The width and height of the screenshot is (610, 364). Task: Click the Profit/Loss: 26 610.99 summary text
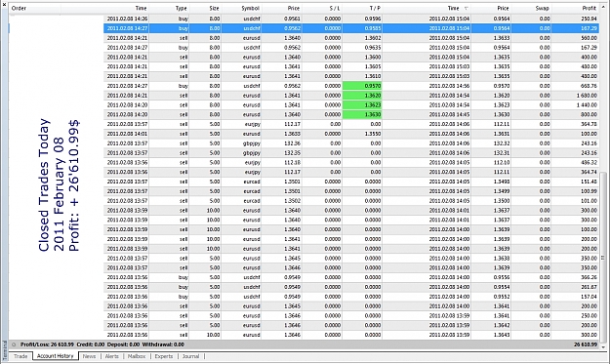click(x=47, y=344)
